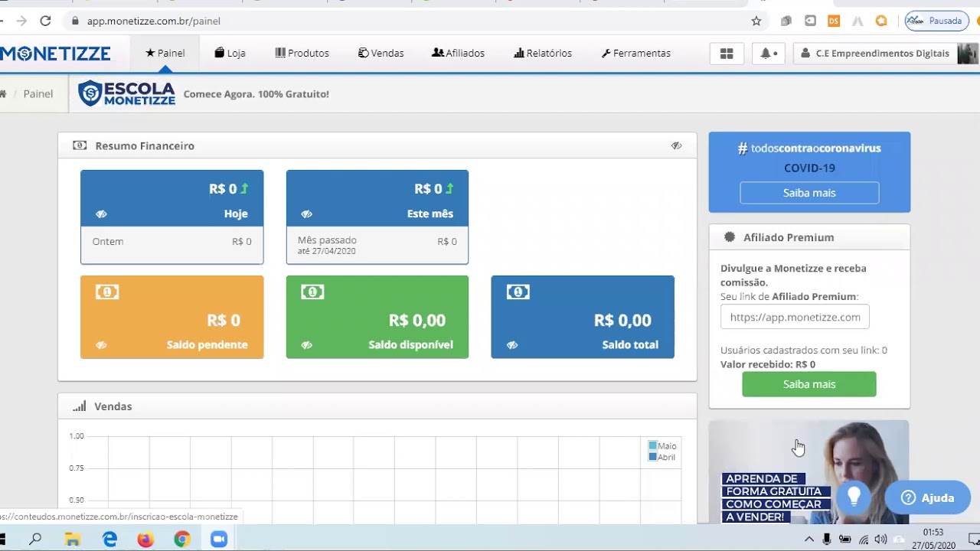980x551 pixels.
Task: Click the taskbar clock and date
Action: coord(933,539)
